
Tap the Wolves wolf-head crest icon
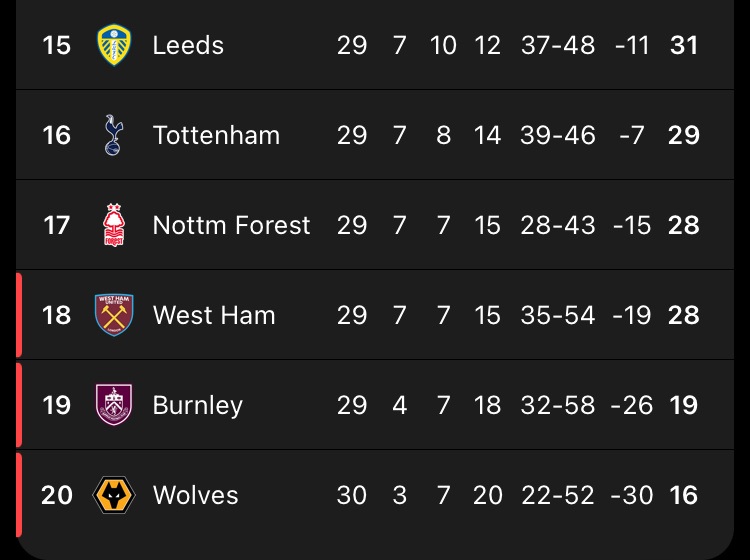point(114,495)
